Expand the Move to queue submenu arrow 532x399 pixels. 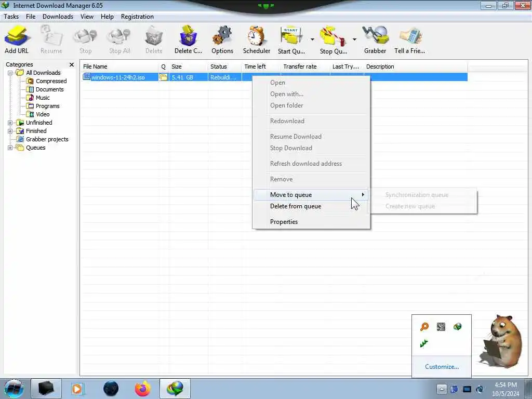coord(363,194)
